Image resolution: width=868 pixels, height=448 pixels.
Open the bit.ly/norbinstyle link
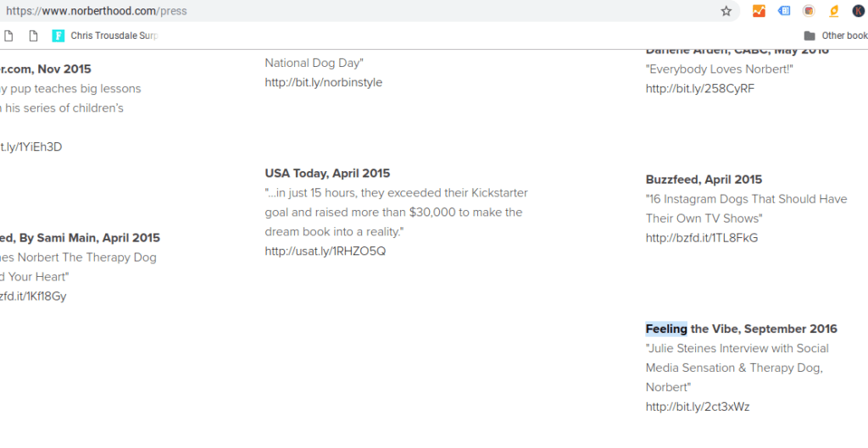(x=323, y=82)
